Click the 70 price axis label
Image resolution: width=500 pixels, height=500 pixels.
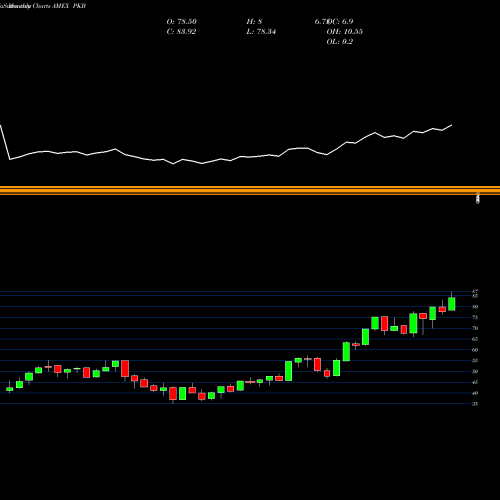(474, 328)
